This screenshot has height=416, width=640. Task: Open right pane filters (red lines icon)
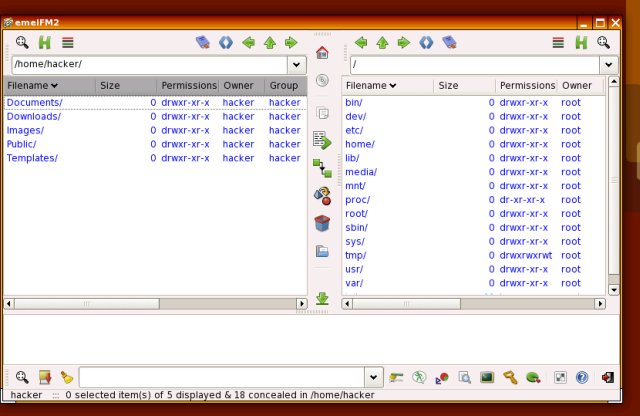coord(558,42)
